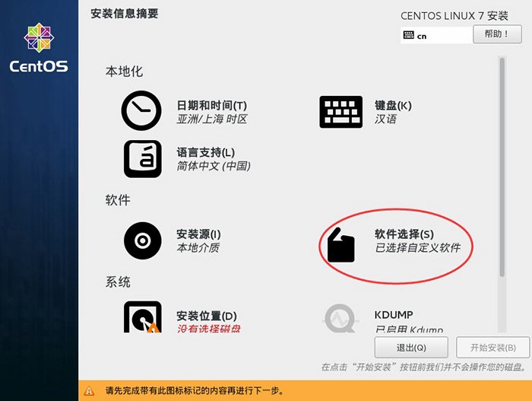The width and height of the screenshot is (532, 401).
Task: Click the KDUMP magnifier icon
Action: [340, 318]
